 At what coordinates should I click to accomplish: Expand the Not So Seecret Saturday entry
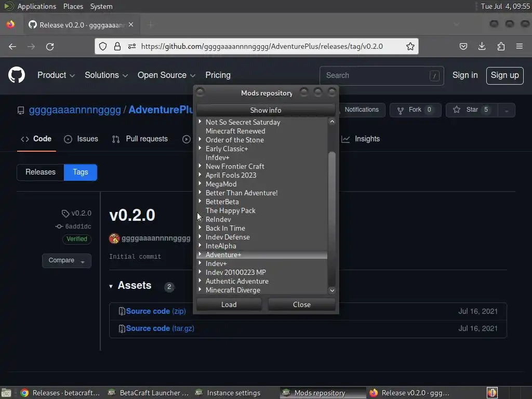click(200, 122)
